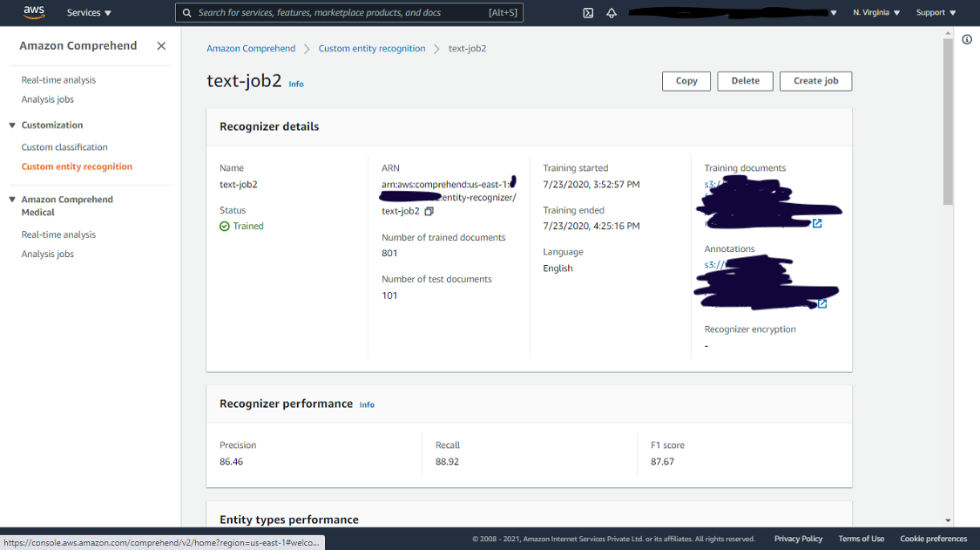Collapse the Amazon Comprehend Medical section

point(12,200)
